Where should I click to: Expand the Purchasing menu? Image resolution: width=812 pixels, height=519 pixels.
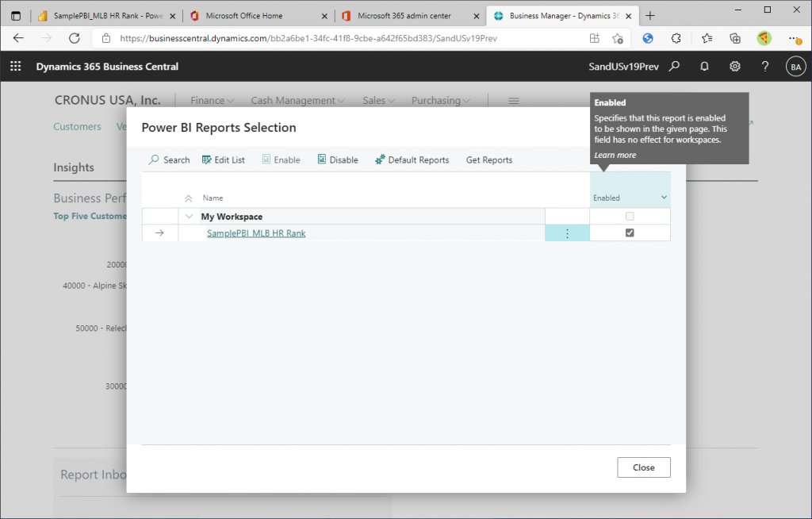pyautogui.click(x=441, y=101)
